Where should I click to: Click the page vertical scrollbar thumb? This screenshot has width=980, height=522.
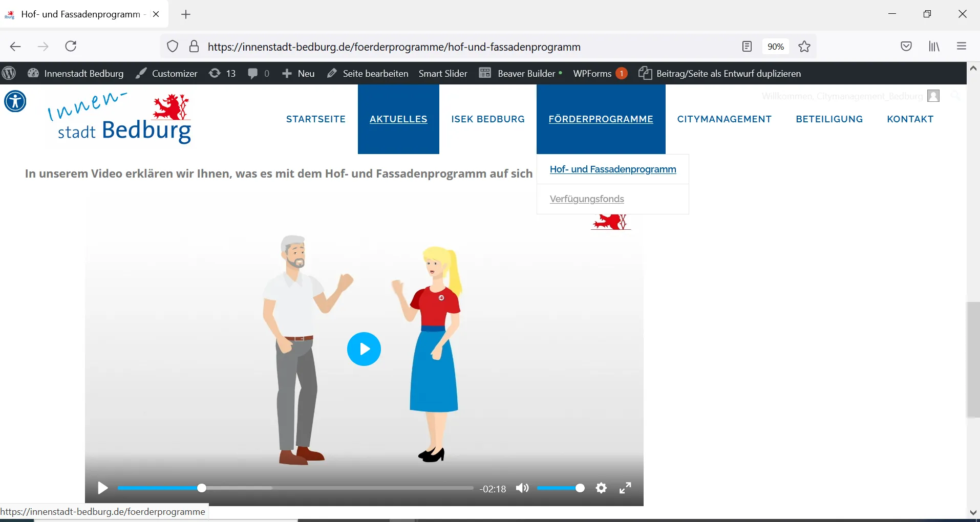(973, 360)
